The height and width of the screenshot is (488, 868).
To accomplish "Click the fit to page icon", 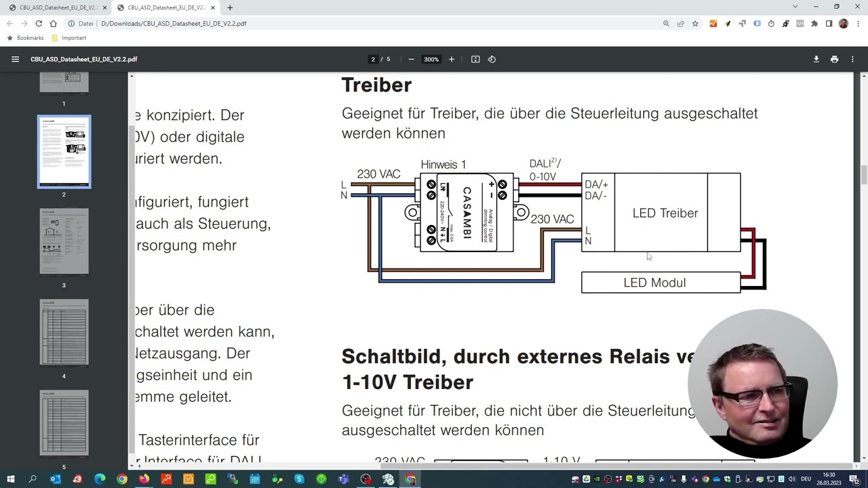I will 475,59.
